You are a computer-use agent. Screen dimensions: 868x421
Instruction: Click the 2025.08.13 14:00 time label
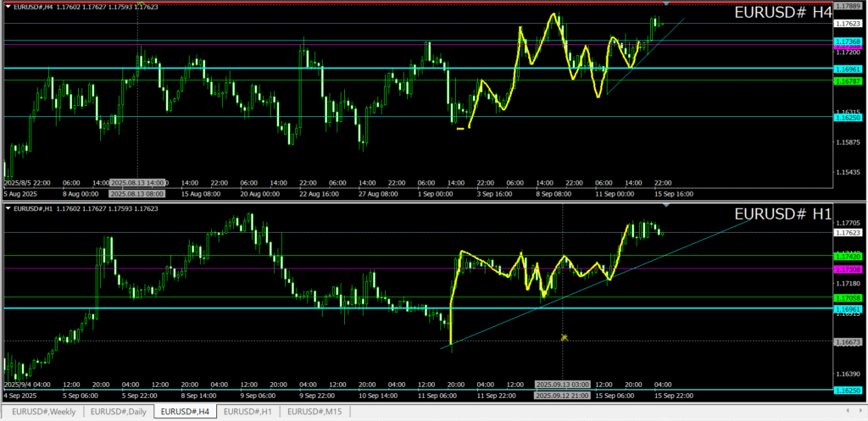(138, 183)
